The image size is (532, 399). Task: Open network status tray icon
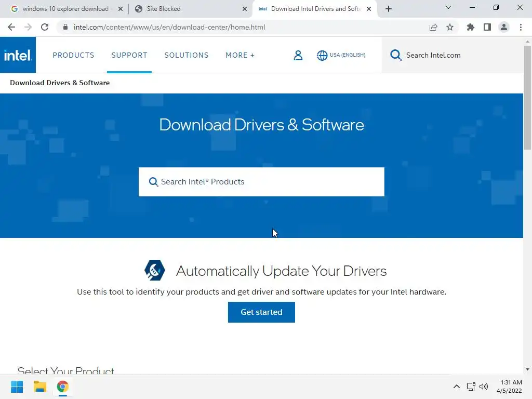tap(471, 387)
